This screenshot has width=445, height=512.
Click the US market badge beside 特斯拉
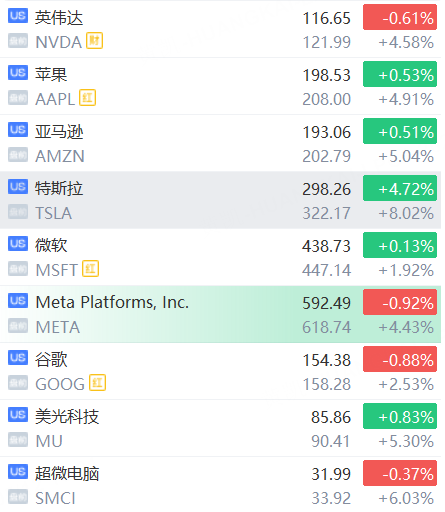(18, 187)
